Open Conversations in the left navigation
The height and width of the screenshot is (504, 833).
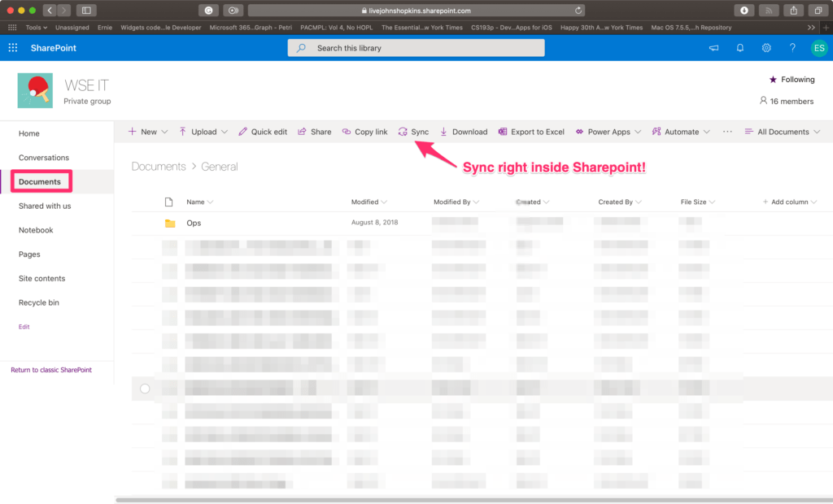(44, 158)
